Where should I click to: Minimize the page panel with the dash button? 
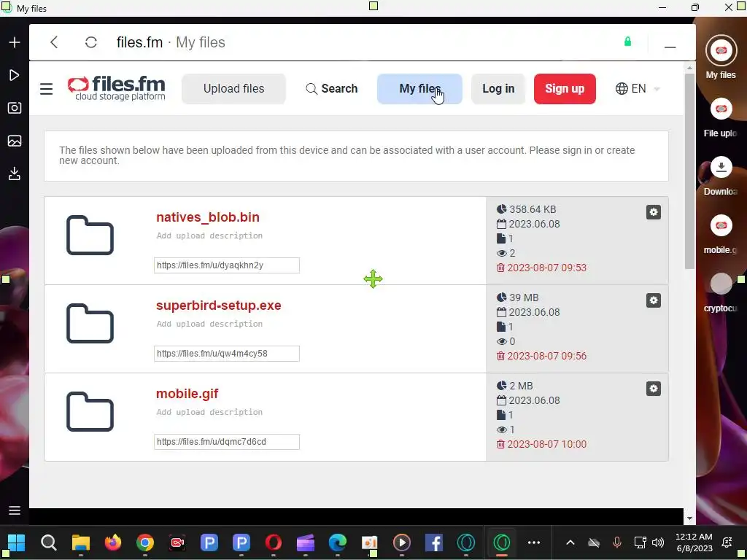pos(670,47)
